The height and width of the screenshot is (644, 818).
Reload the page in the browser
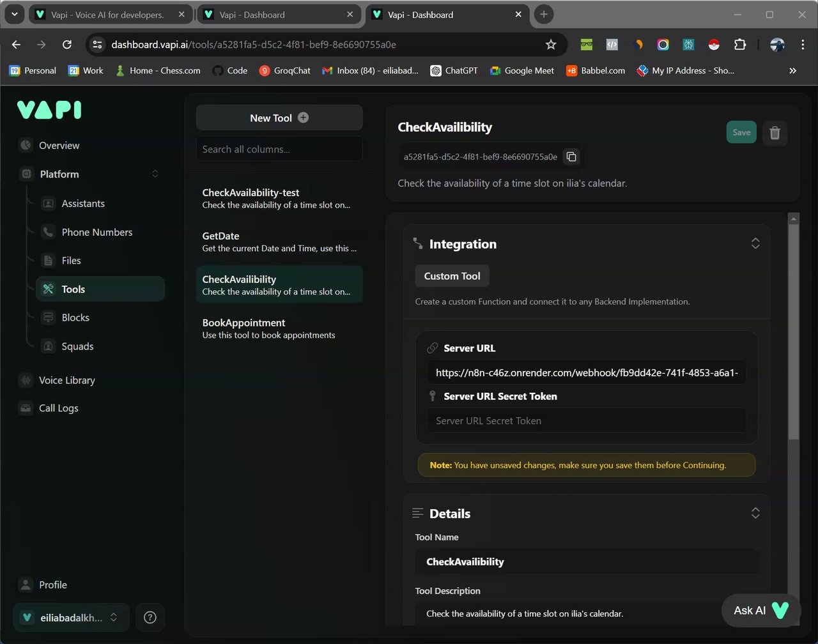click(x=67, y=44)
